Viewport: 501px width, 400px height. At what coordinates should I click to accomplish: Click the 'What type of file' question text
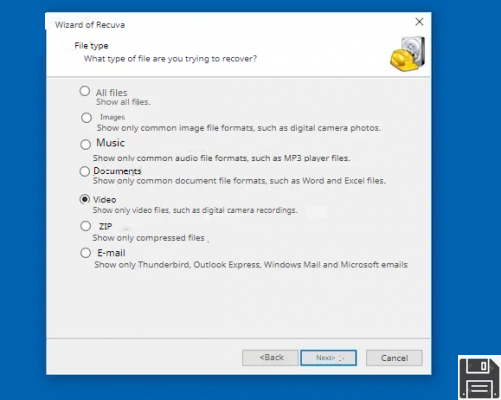click(x=170, y=59)
